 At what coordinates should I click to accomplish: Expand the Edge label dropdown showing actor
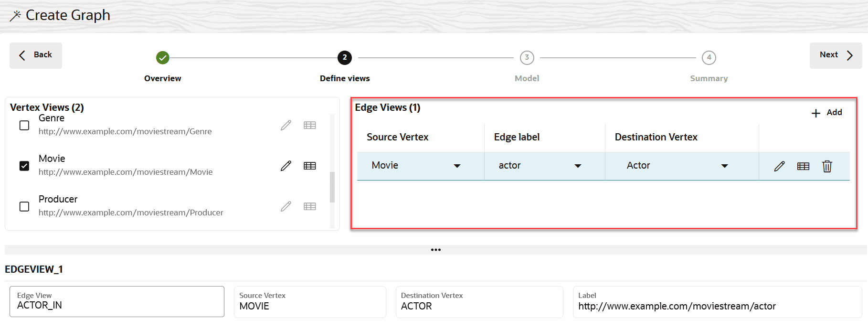pyautogui.click(x=578, y=166)
